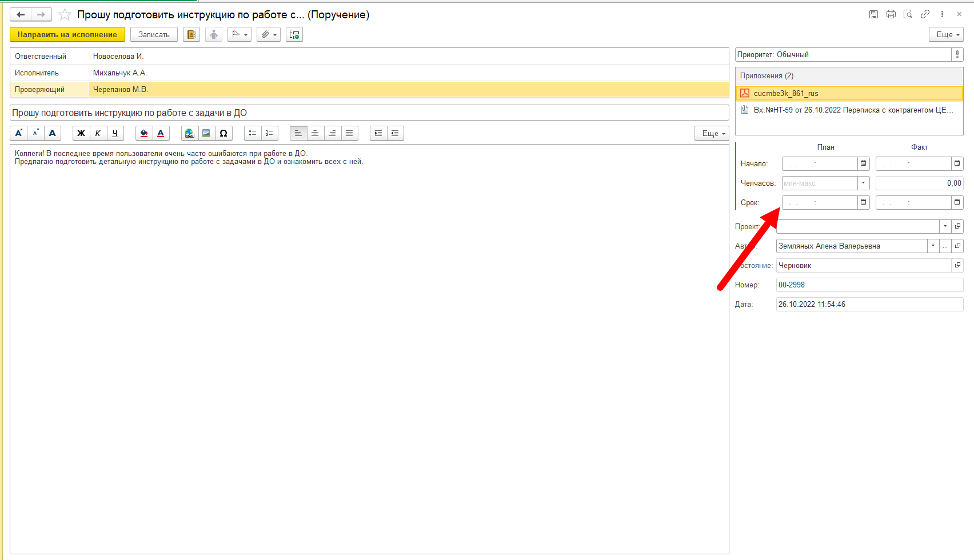Click the printer icon in the title bar
Image resolution: width=974 pixels, height=560 pixels.
point(891,14)
